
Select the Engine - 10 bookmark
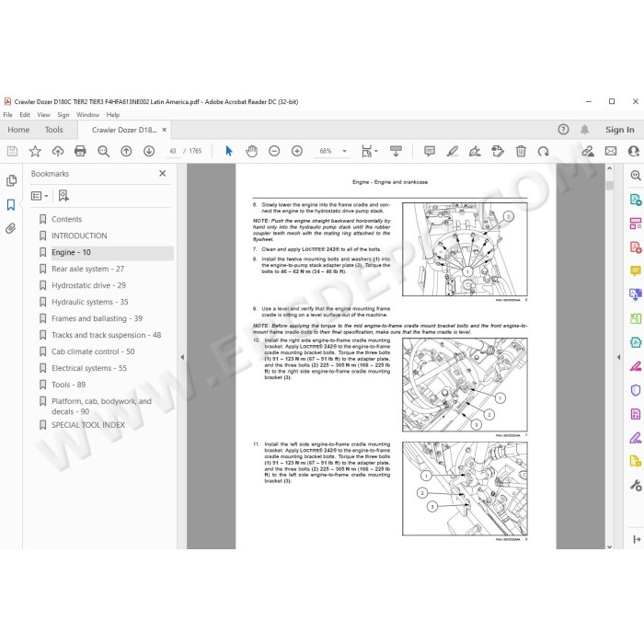(71, 252)
